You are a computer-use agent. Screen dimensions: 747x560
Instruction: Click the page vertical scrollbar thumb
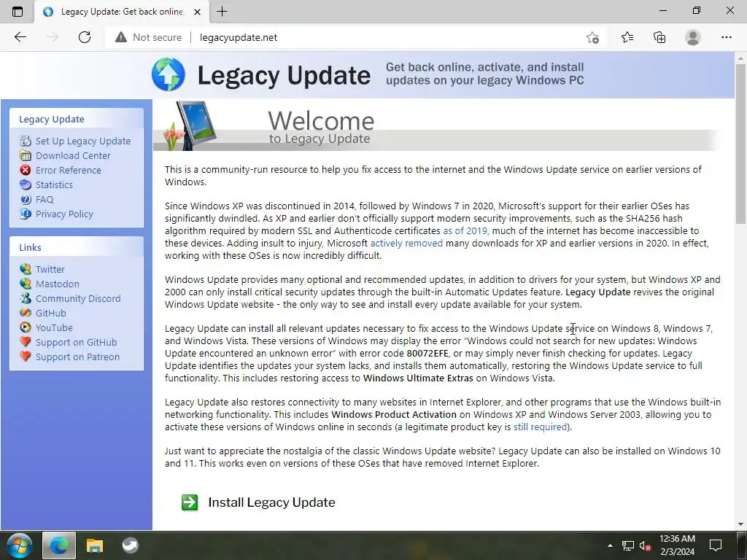tap(740, 143)
